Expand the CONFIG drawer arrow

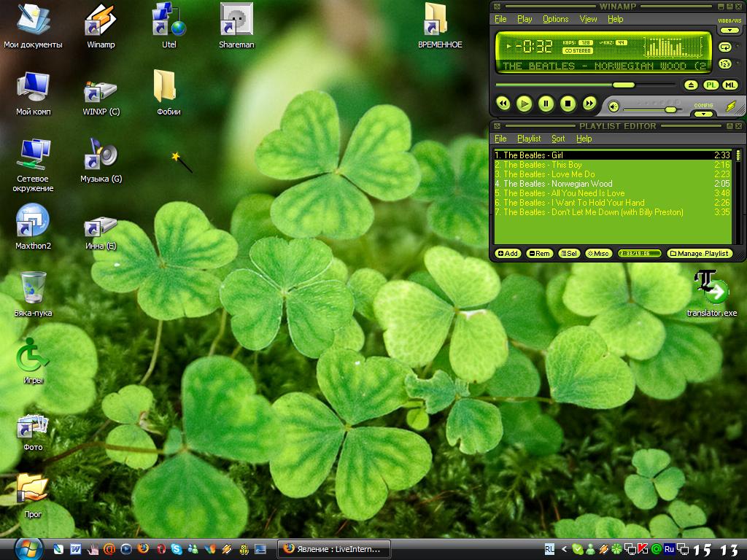click(x=703, y=114)
